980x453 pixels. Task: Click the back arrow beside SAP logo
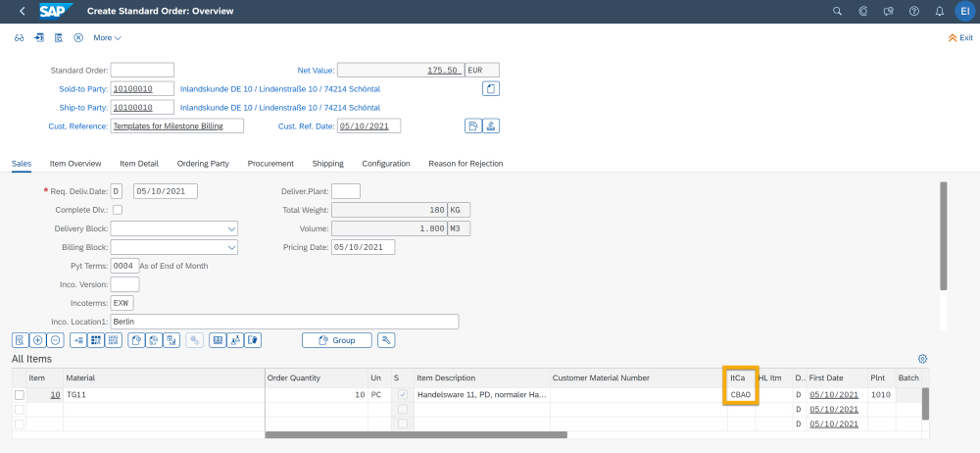(x=22, y=11)
